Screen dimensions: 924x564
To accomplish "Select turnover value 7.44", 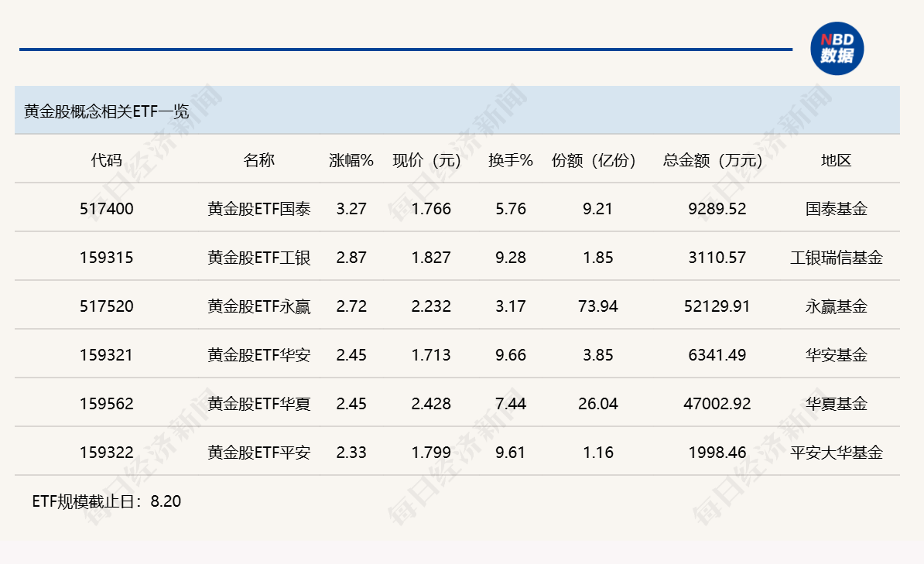I will pos(510,404).
